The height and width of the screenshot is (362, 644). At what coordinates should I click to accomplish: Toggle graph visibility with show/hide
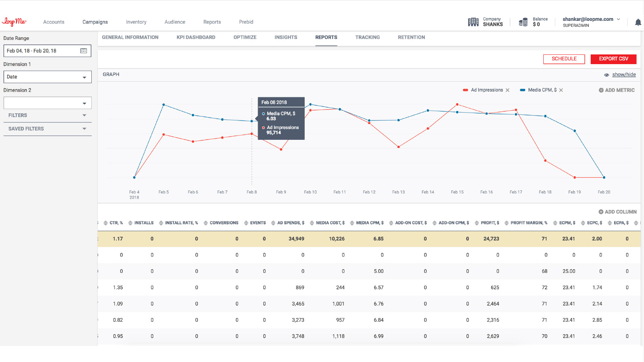(623, 75)
